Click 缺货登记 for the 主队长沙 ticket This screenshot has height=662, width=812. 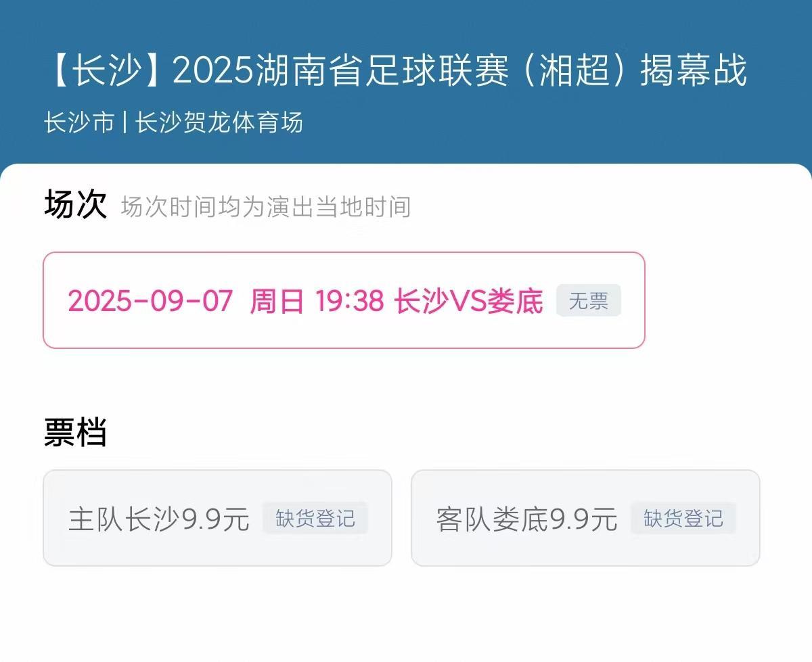pos(315,518)
